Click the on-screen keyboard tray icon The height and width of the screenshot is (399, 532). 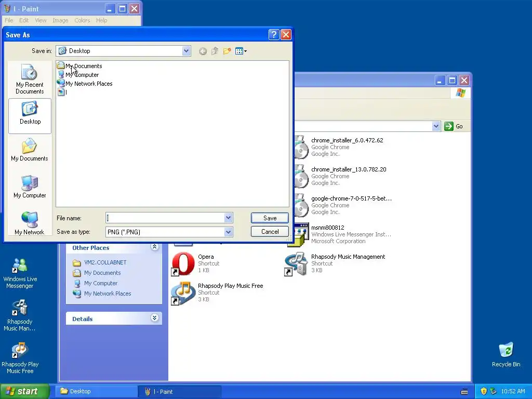pos(464,392)
